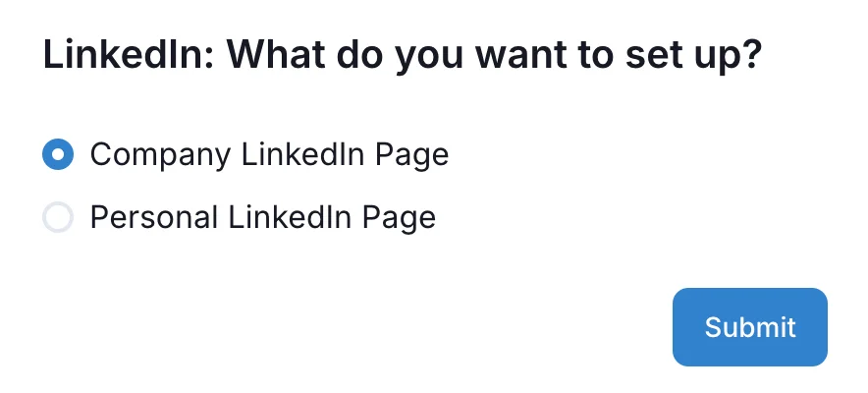Select the Personal LinkedIn Page radio button
The width and height of the screenshot is (868, 393).
pyautogui.click(x=58, y=217)
